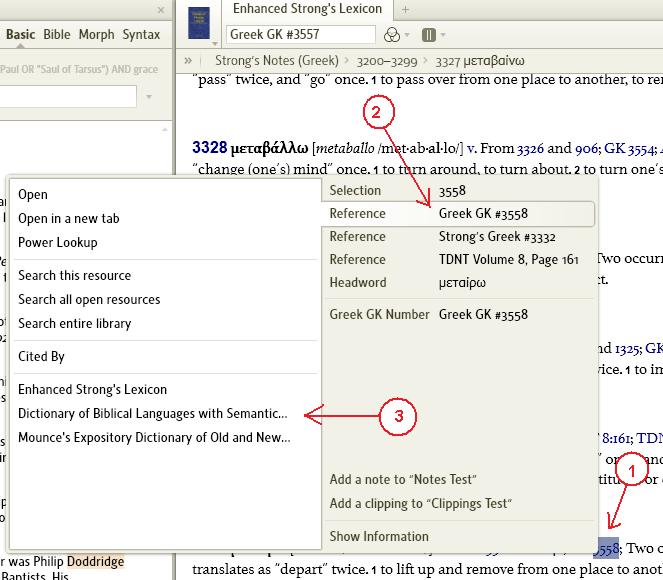The height and width of the screenshot is (580, 663).
Task: Open the column layout icon
Action: 429,35
